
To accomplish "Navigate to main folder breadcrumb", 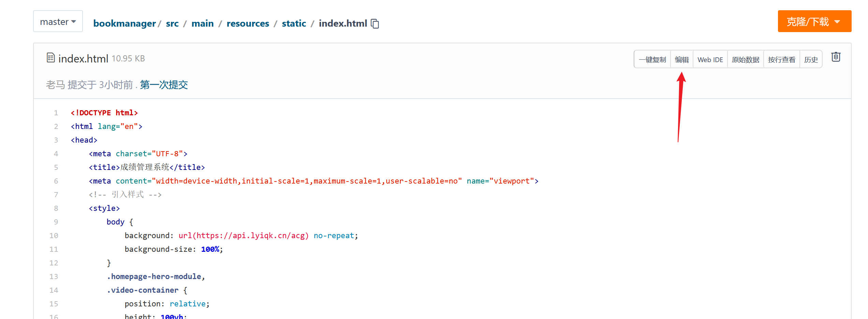I will pyautogui.click(x=203, y=24).
